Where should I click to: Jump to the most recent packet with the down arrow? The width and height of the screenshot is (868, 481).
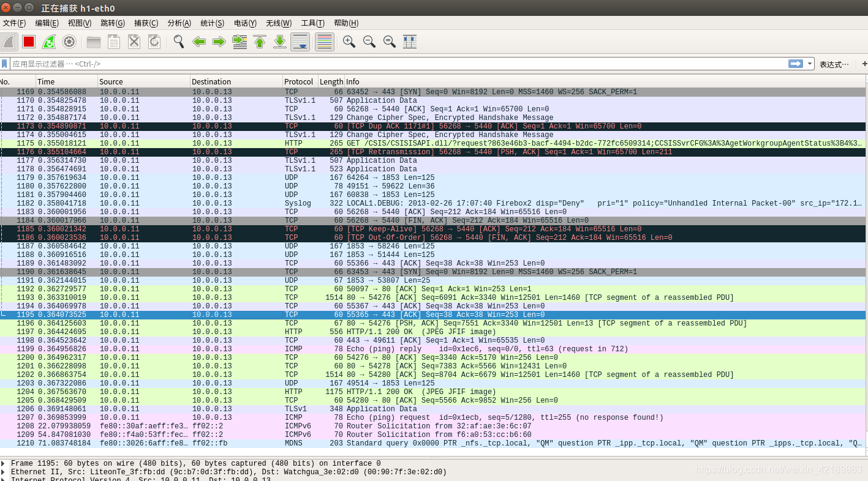[x=279, y=42]
